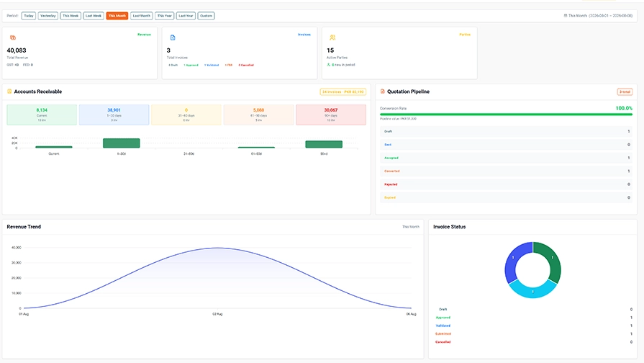This screenshot has height=363, width=644.
Task: Click the Conversion Rate progress bar
Action: pos(506,115)
